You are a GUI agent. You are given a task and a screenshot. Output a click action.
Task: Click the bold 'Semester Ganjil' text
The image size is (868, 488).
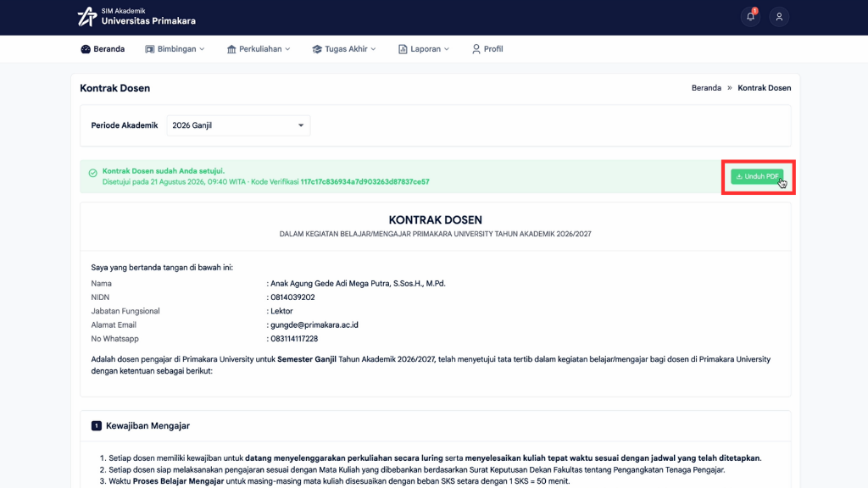(x=307, y=359)
